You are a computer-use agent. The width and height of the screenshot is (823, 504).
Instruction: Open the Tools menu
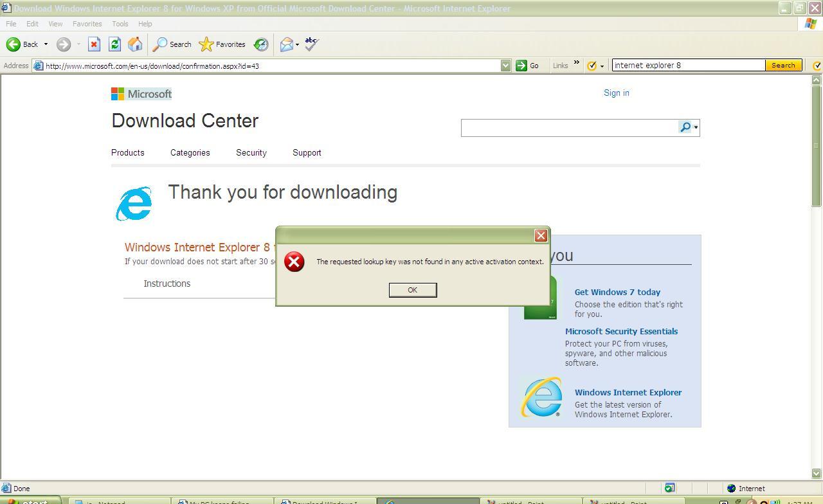[120, 24]
